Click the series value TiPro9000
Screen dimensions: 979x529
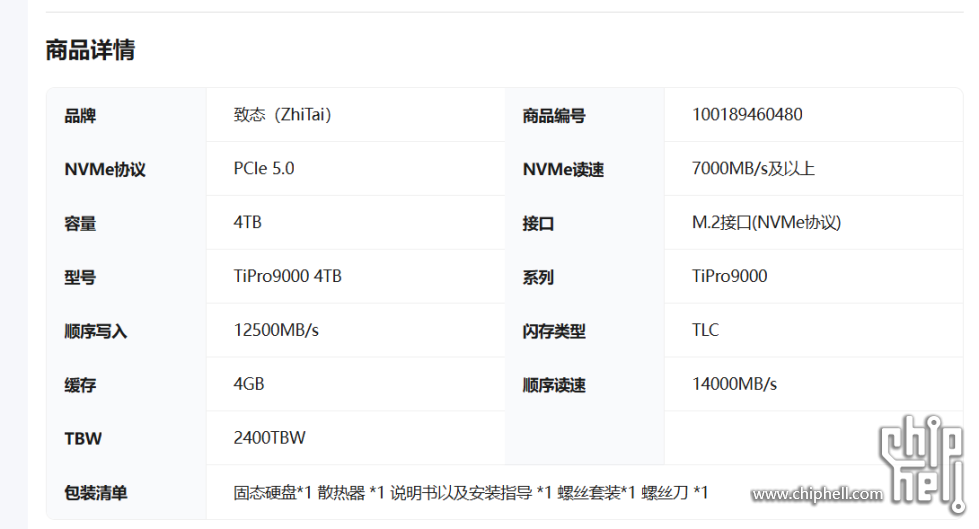click(x=729, y=276)
